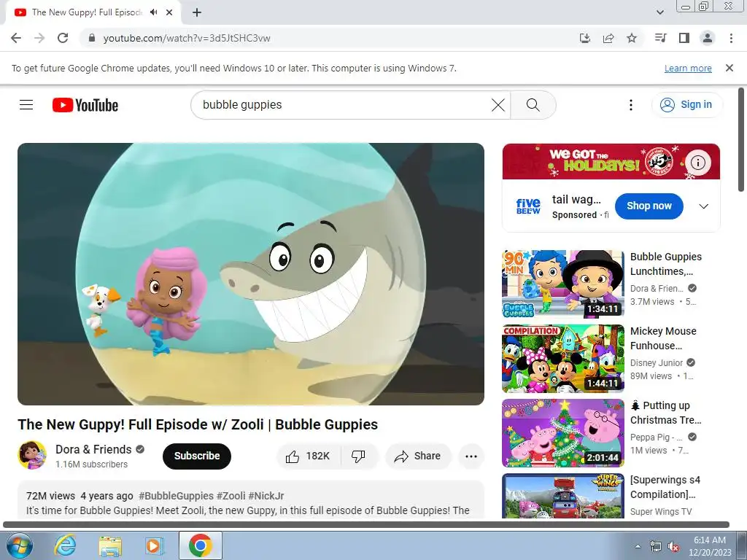Screen dimensions: 747x560
Task: Go to YouTube home via logo
Action: 85,105
